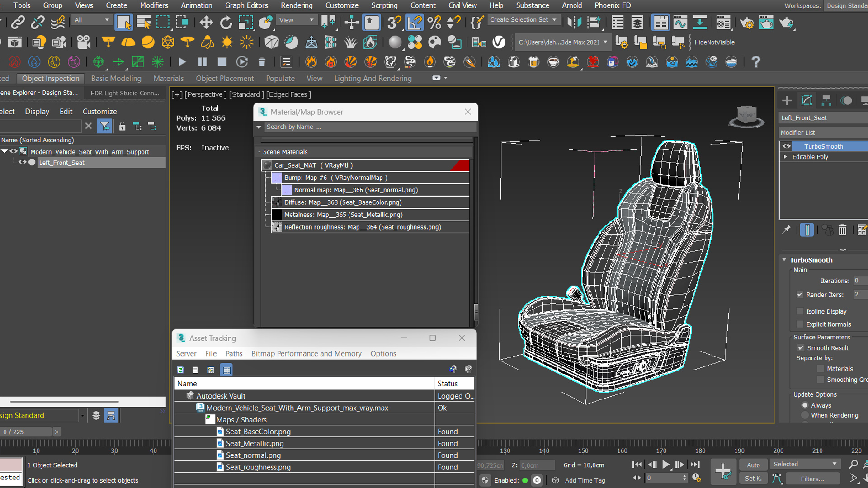Uncheck Render Iters checkbox

click(x=800, y=295)
